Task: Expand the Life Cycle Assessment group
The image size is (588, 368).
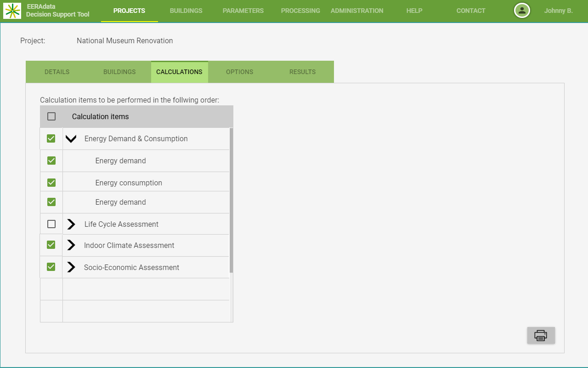Action: (x=71, y=224)
